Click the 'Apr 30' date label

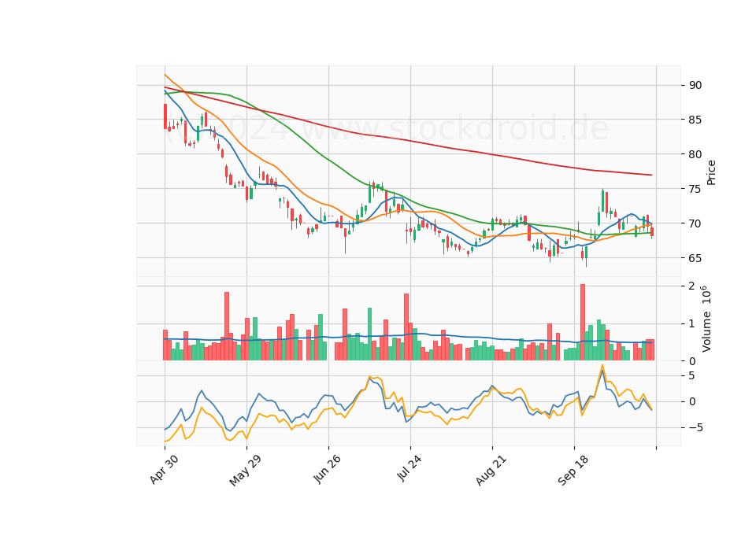coord(164,469)
